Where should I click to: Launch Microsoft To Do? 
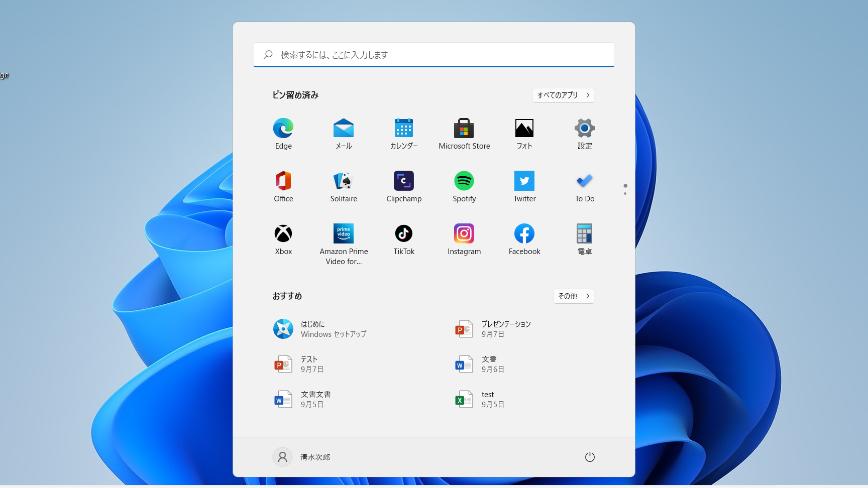585,186
